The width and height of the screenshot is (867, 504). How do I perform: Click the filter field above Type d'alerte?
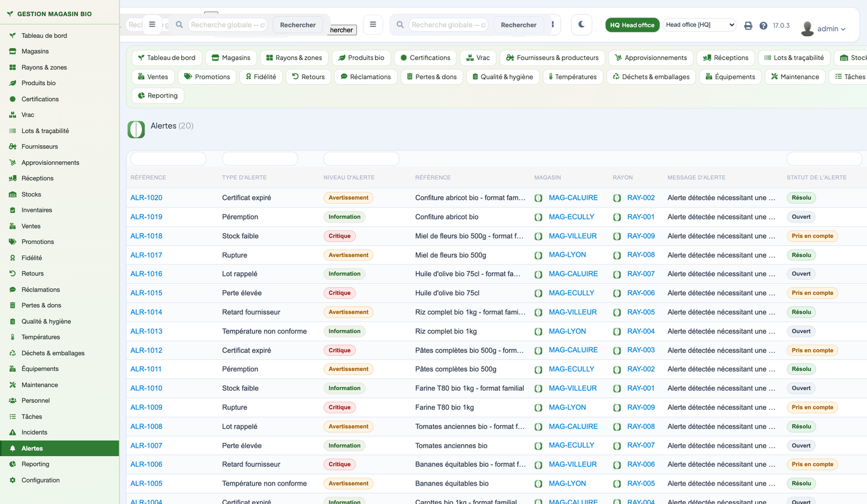click(260, 159)
